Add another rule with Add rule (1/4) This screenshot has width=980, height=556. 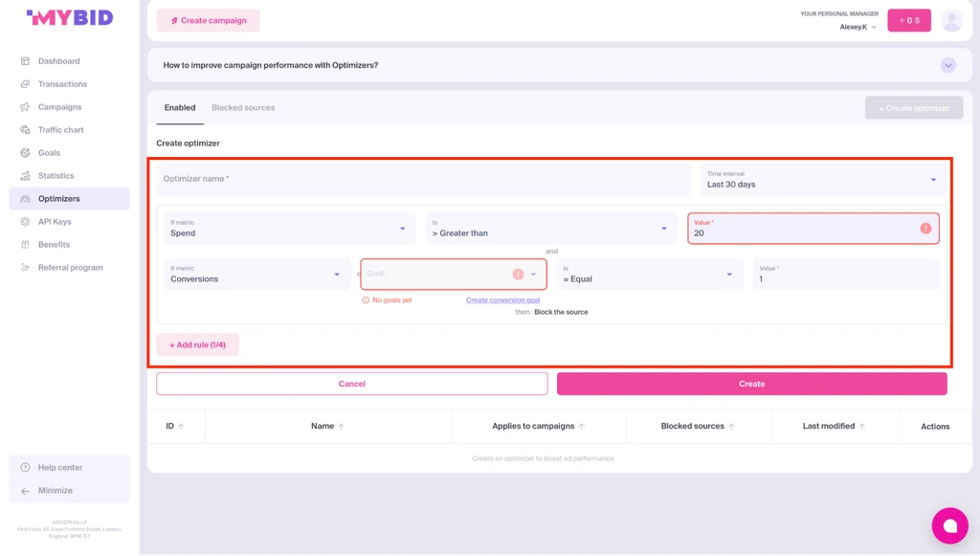(x=197, y=345)
